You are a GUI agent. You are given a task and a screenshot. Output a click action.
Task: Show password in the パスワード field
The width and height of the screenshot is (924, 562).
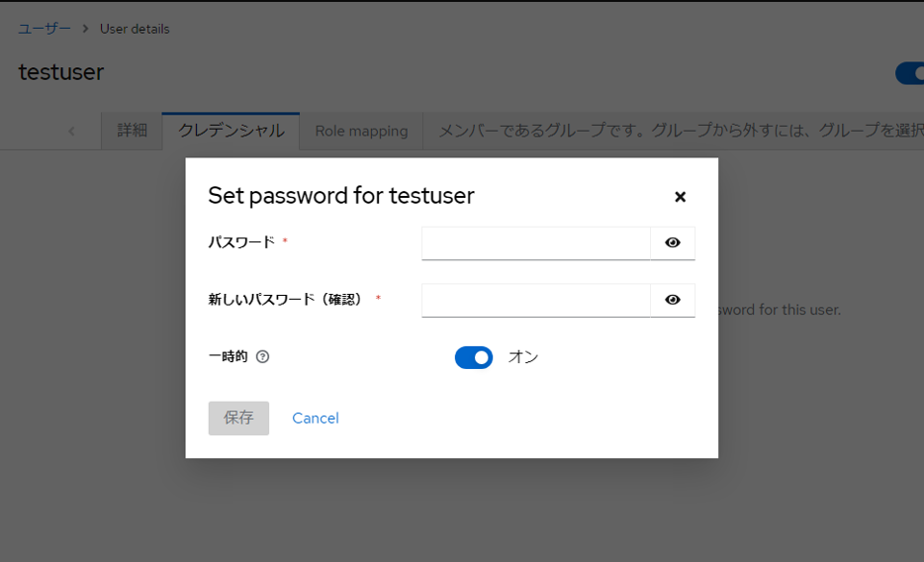tap(673, 242)
